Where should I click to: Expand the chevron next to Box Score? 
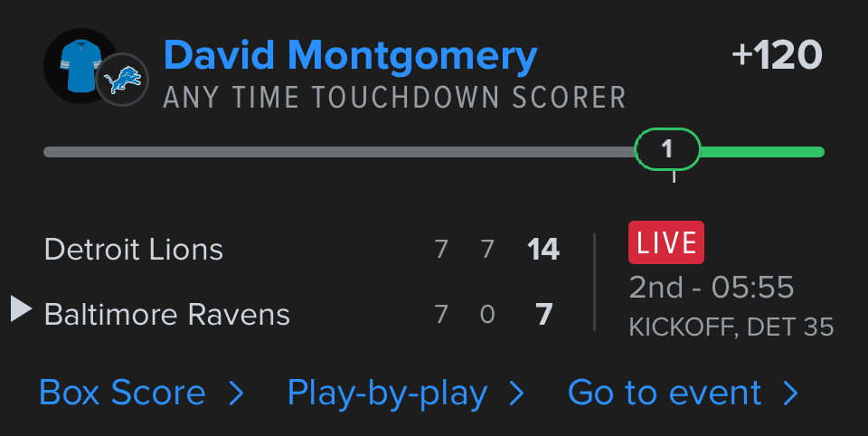point(236,393)
